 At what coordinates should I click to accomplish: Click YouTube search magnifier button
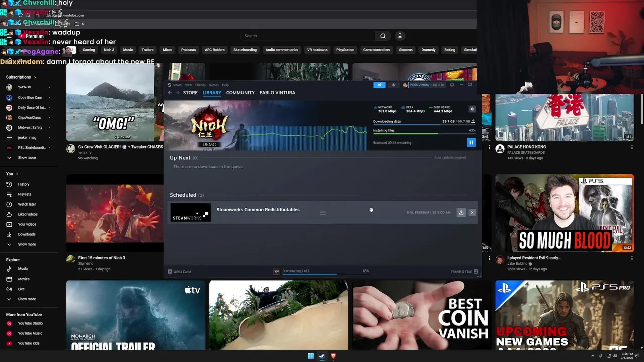[383, 36]
